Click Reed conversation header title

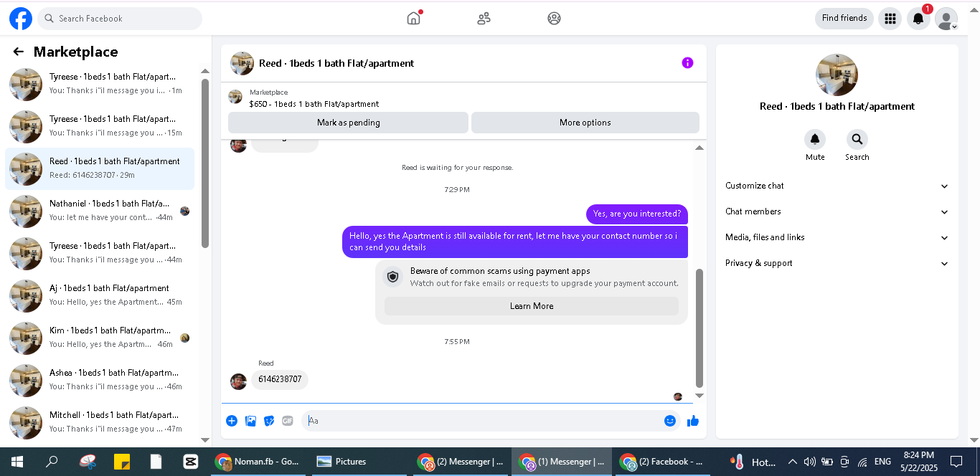tap(336, 63)
